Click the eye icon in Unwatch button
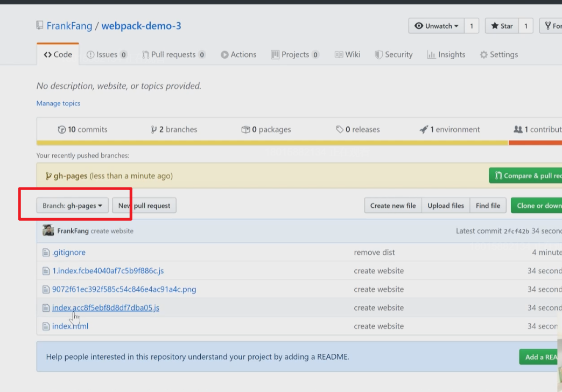The image size is (562, 392). click(419, 26)
